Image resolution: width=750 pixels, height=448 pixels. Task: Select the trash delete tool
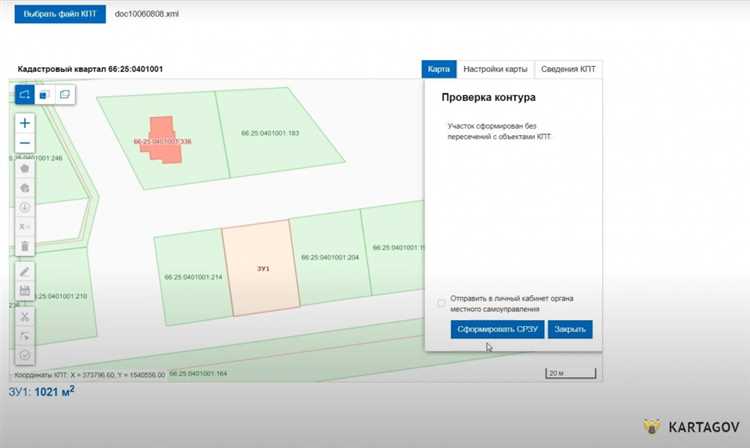(25, 245)
